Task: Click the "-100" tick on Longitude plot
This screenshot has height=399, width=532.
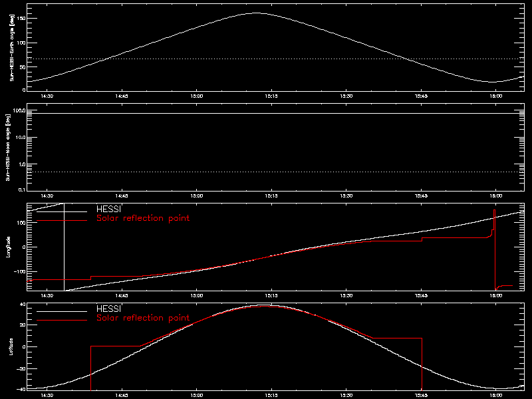Action: click(20, 272)
